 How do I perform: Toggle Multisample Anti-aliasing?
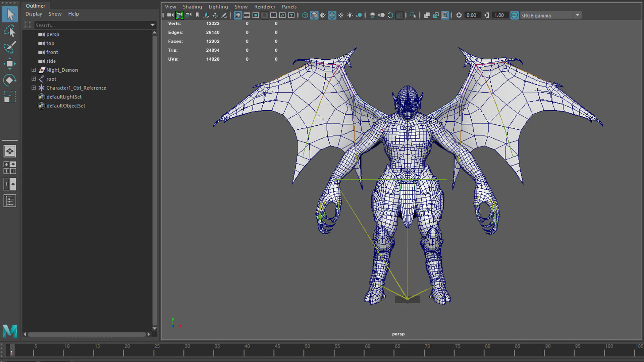pos(390,15)
